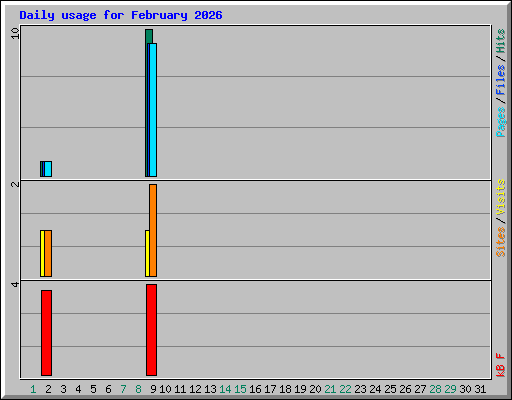Image resolution: width=512 pixels, height=400 pixels.
Task: Click the red KB bar for day 9
Action: coord(151,330)
